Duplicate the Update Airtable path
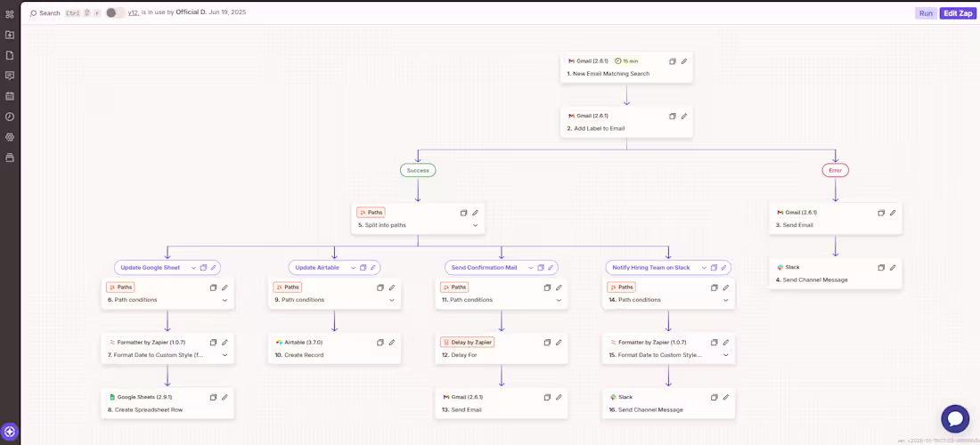The width and height of the screenshot is (980, 445). point(363,268)
